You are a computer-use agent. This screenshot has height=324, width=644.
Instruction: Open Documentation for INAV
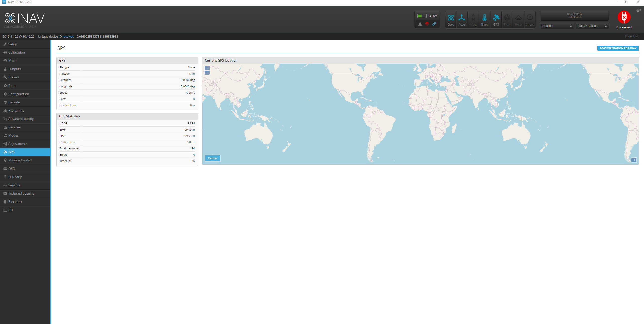click(618, 48)
